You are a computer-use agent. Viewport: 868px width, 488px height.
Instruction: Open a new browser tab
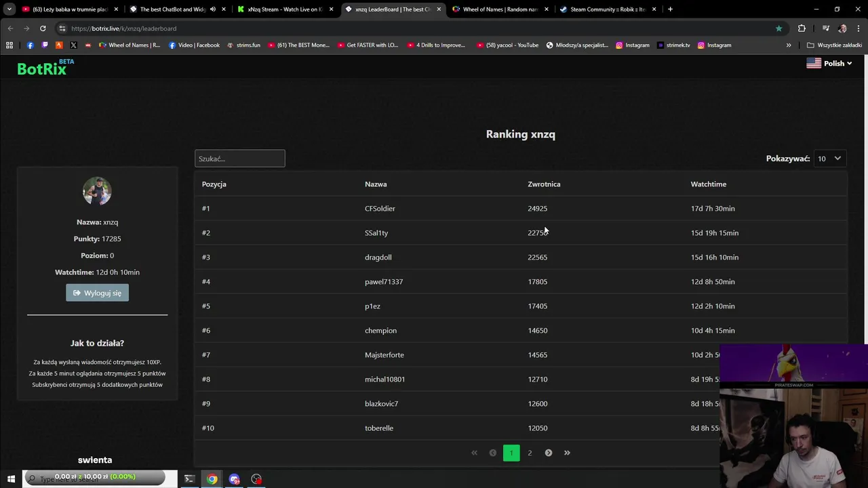pyautogui.click(x=670, y=9)
